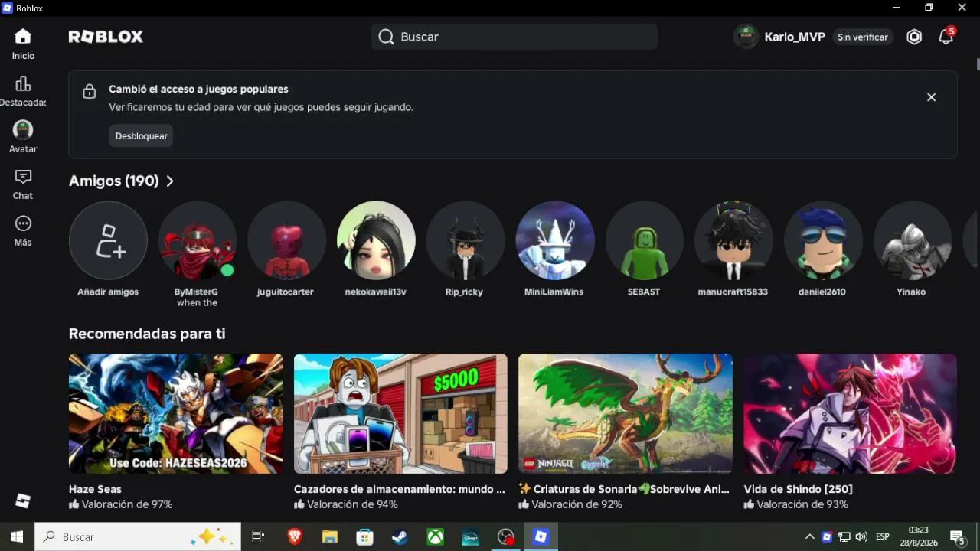Open the Cazadores de almacenamiento game thumbnail
Viewport: 980px width, 551px height.
400,413
